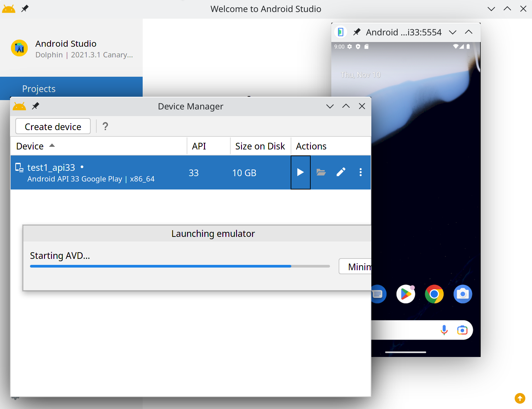
Task: Minimize the Android emulator window chevron
Action: pyautogui.click(x=453, y=32)
